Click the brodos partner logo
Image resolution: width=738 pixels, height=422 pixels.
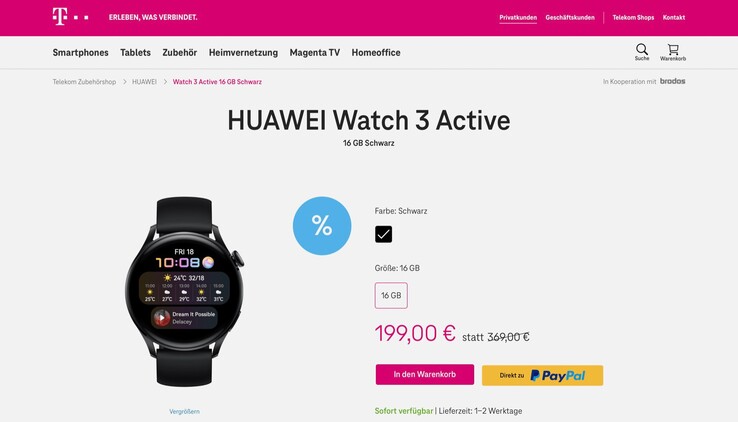tap(672, 81)
